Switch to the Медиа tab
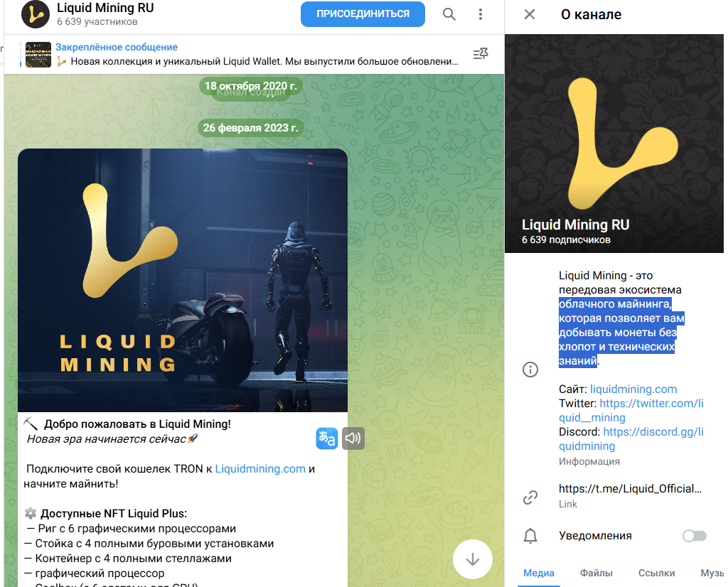 [x=539, y=573]
